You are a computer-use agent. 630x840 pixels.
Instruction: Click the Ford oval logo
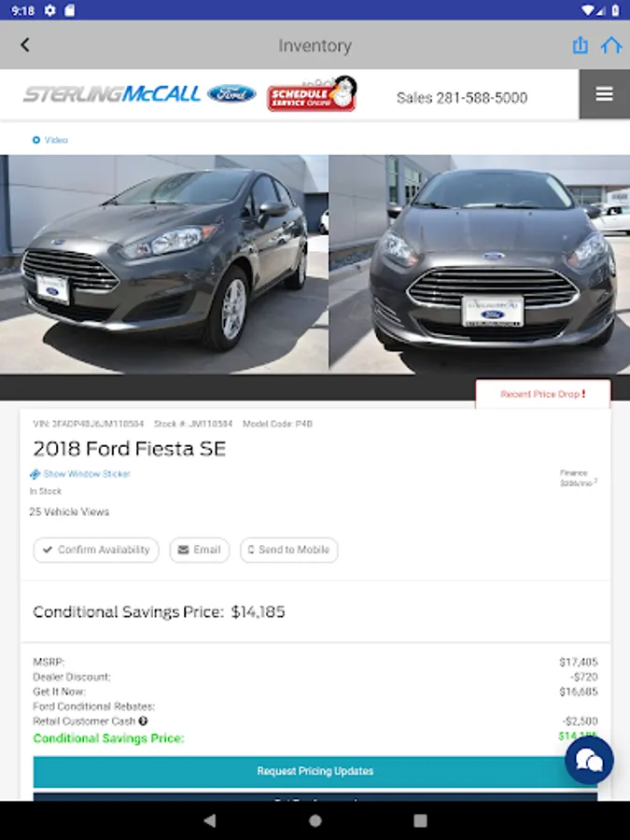pyautogui.click(x=231, y=94)
